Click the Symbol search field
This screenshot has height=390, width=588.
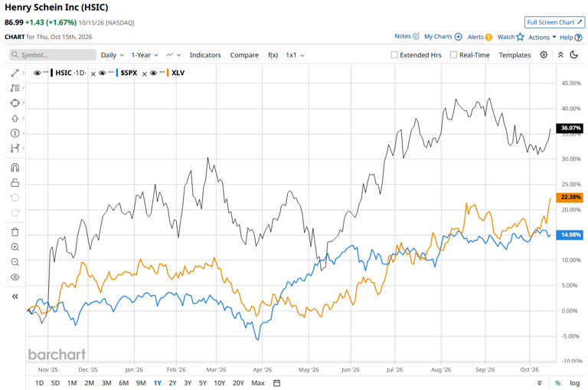[53, 55]
